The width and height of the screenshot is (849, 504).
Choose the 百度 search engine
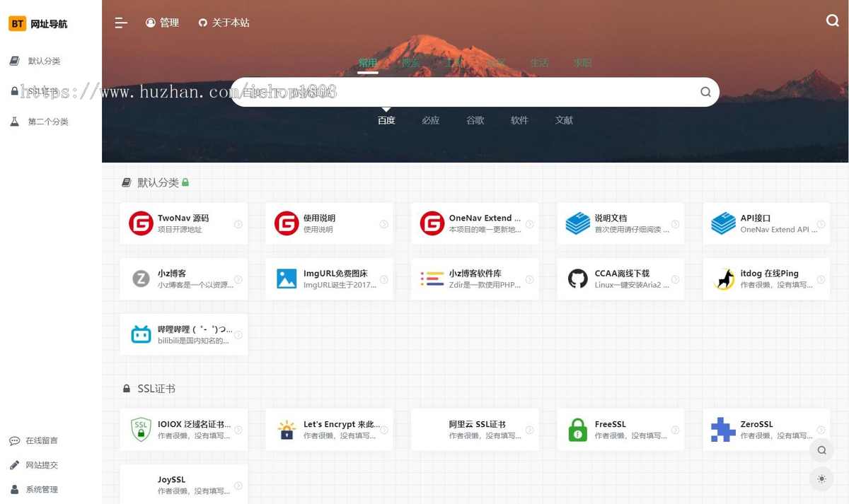click(386, 120)
